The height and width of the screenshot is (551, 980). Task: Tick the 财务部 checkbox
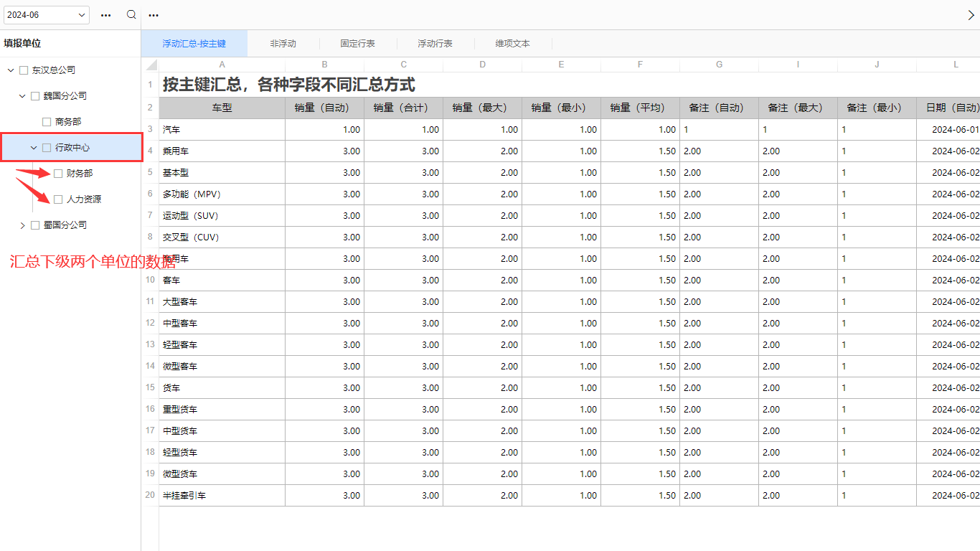58,173
